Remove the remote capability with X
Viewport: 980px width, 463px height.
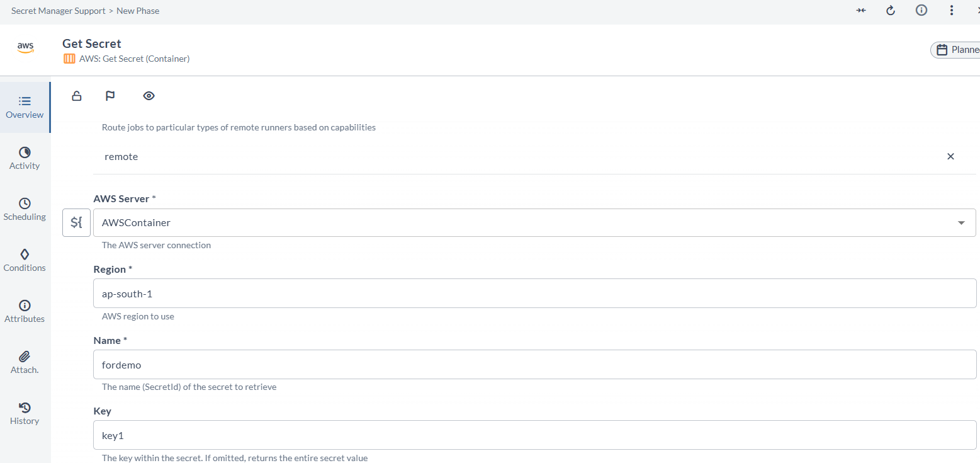[950, 156]
